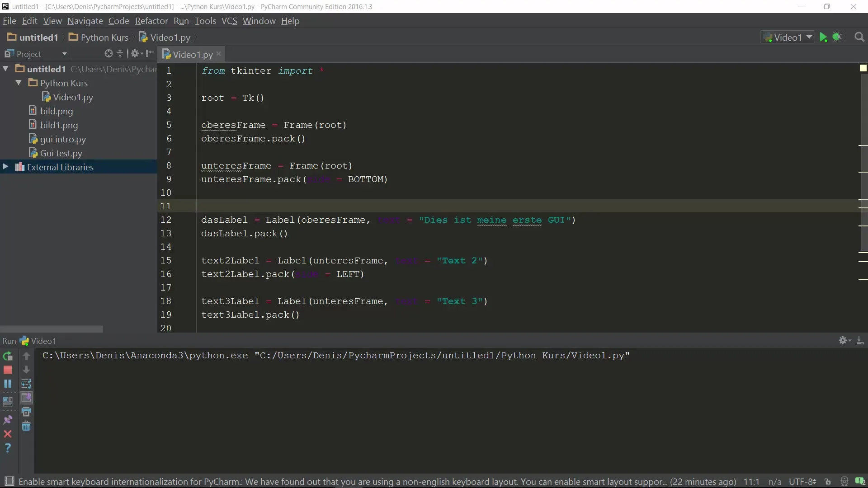Open Search Everywhere magnifier icon
The image size is (868, 488).
pyautogui.click(x=859, y=38)
